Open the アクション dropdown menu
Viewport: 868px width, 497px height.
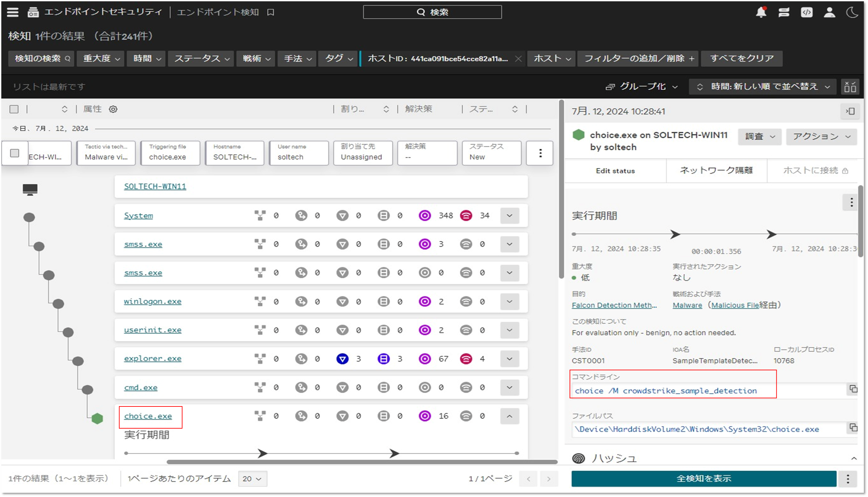click(x=821, y=136)
